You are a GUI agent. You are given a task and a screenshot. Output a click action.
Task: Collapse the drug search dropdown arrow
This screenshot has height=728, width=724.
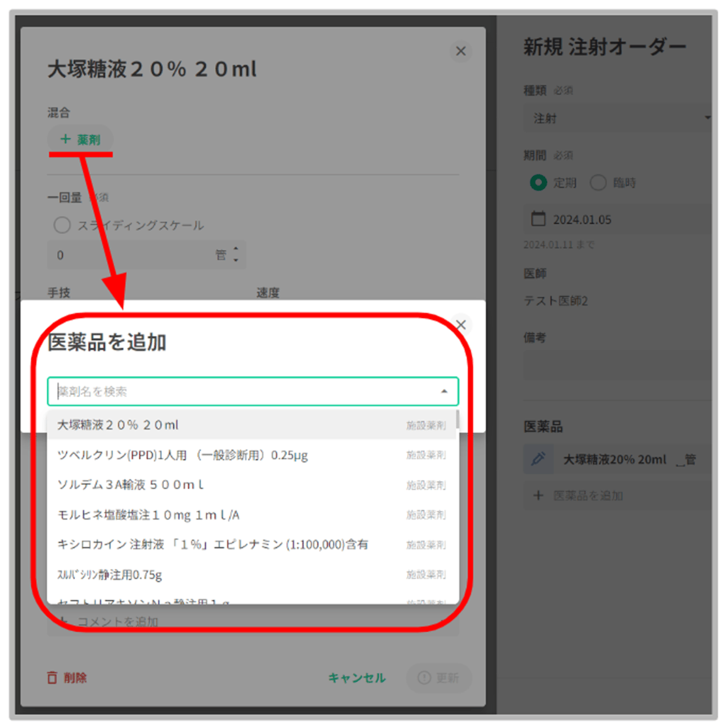click(444, 391)
